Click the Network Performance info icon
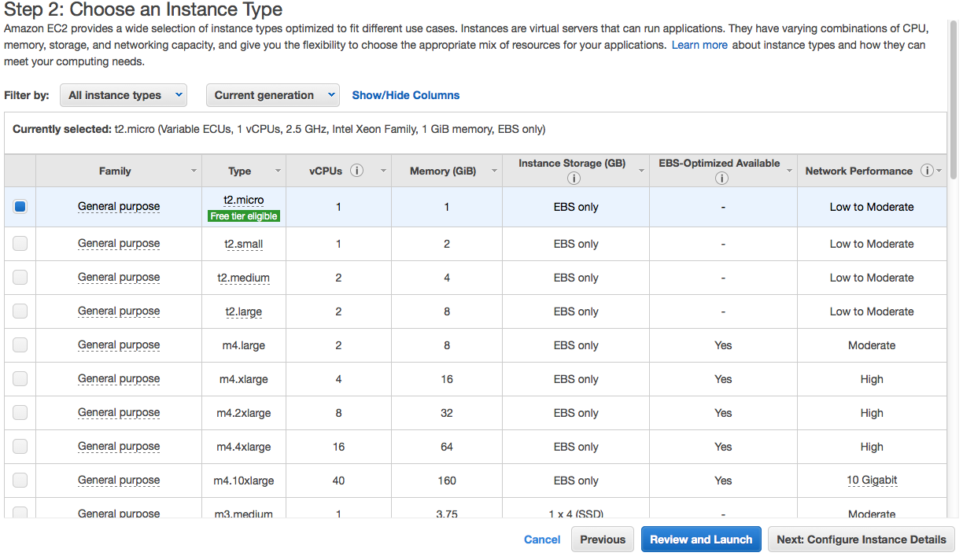963x560 pixels. coord(927,171)
